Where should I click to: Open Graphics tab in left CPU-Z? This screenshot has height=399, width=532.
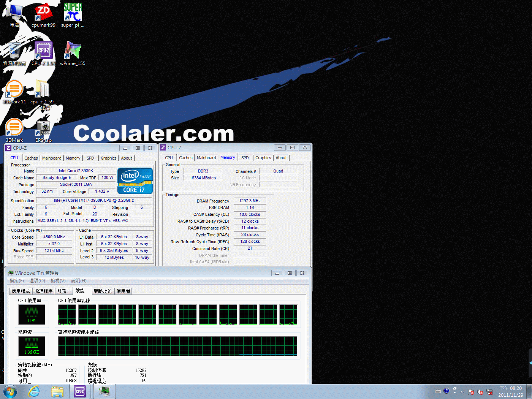coord(109,158)
